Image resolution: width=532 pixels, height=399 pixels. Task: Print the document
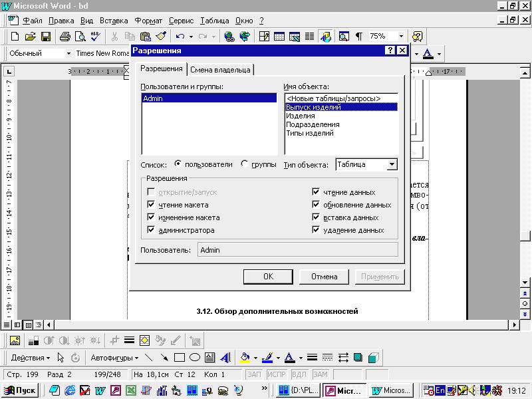coord(65,37)
